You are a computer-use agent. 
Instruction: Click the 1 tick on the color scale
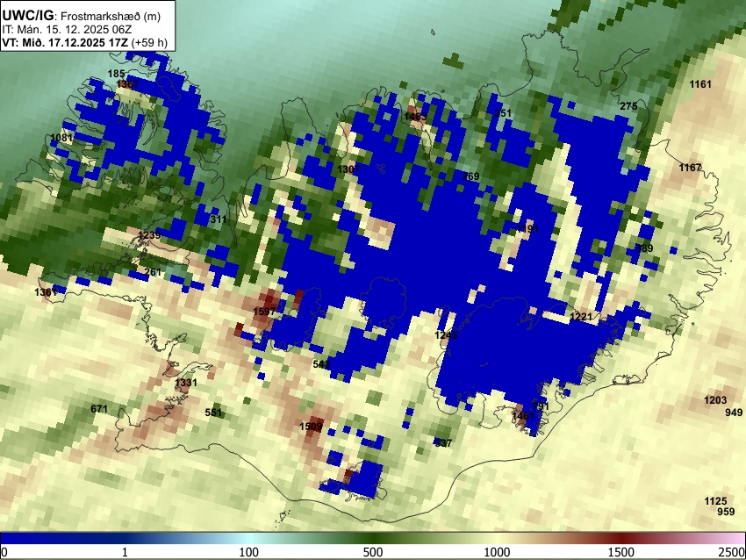(125, 552)
